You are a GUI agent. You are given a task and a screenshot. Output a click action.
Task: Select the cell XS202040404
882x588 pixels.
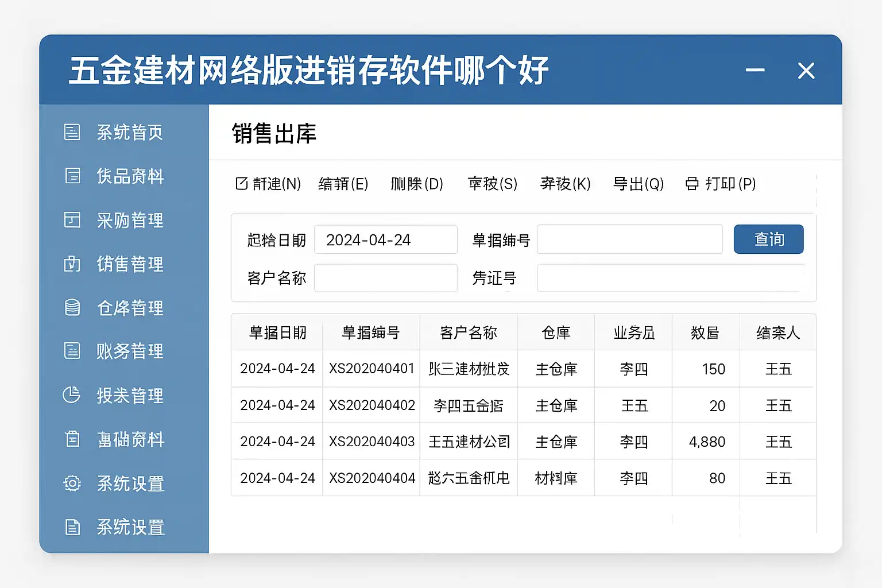tap(372, 478)
